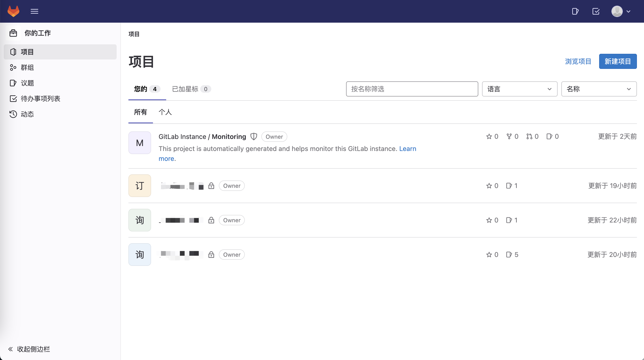Screen dimensions: 644x360
Task: Open the user avatar menu
Action: tap(621, 11)
